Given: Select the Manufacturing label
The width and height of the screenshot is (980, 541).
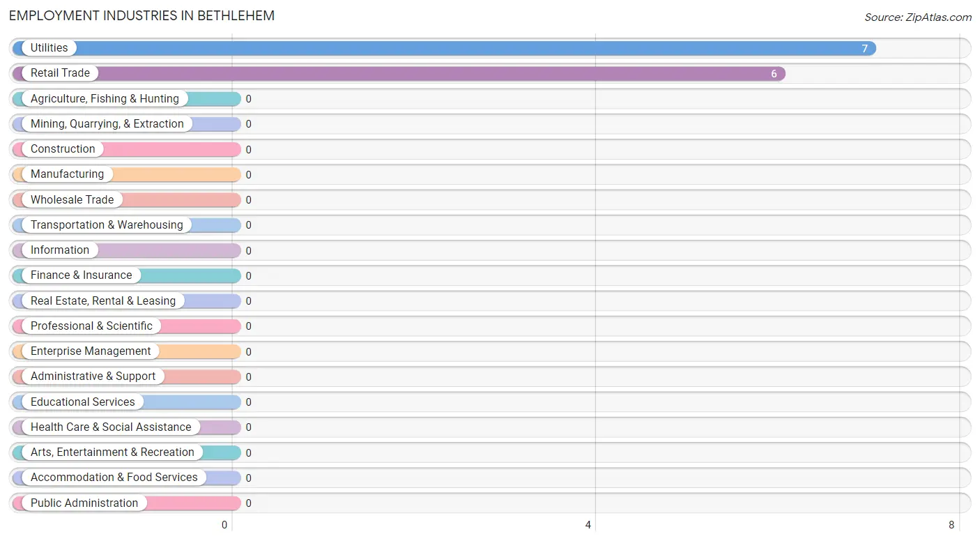Looking at the screenshot, I should (67, 174).
